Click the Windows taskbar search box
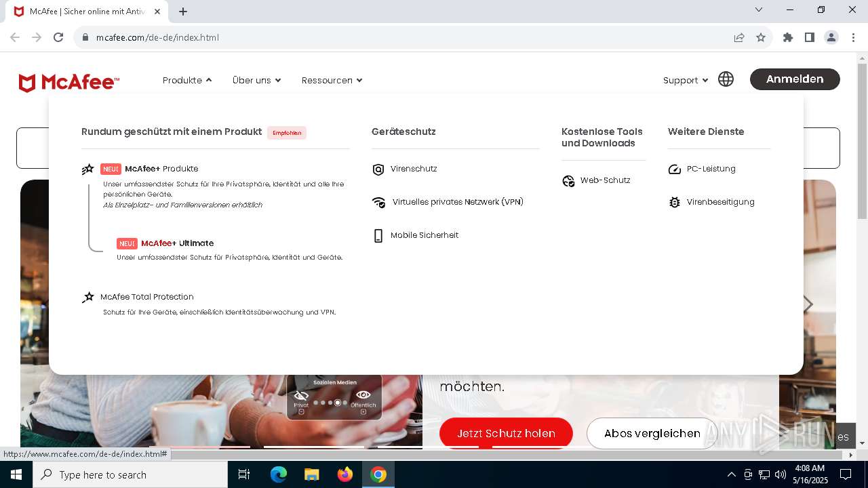 tap(130, 474)
